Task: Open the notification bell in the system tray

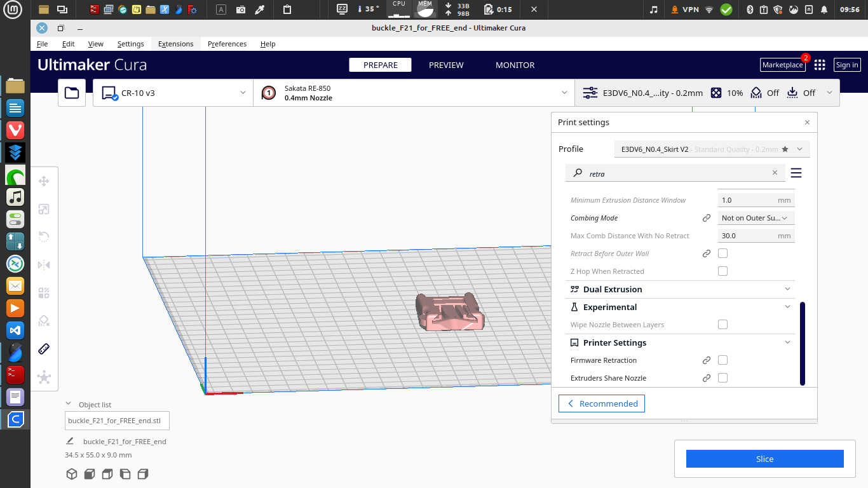Action: click(824, 10)
